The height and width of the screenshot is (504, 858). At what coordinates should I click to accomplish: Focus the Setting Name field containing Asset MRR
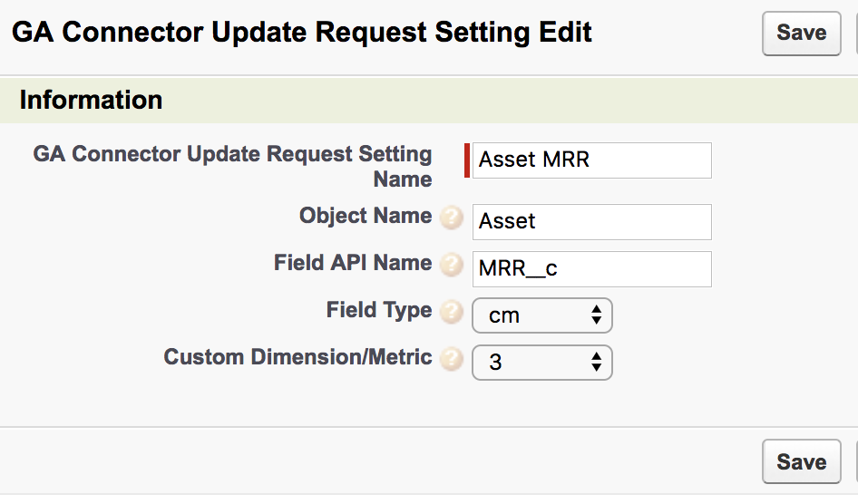click(x=591, y=160)
